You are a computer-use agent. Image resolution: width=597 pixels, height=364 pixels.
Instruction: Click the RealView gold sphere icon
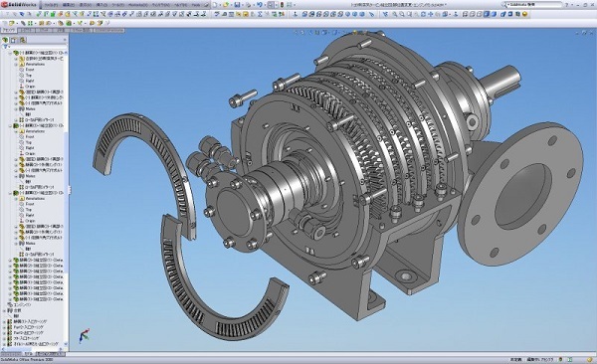(x=525, y=15)
